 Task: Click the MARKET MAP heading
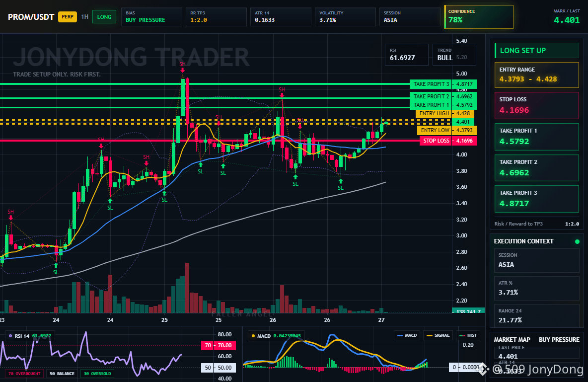[512, 340]
